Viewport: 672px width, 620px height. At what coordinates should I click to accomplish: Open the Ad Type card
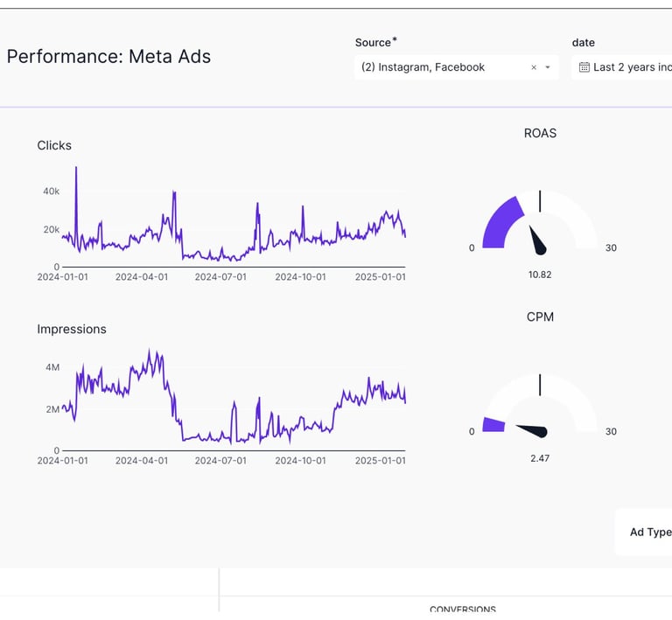point(649,532)
